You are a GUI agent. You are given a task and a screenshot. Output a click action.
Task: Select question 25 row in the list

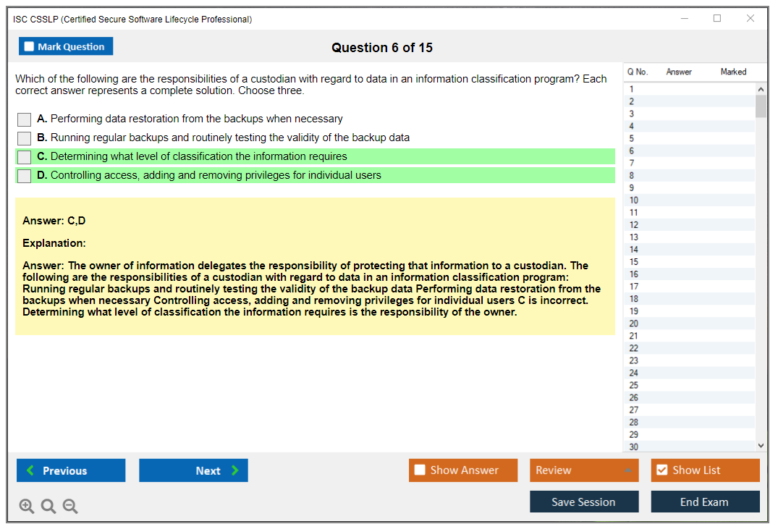pyautogui.click(x=634, y=385)
